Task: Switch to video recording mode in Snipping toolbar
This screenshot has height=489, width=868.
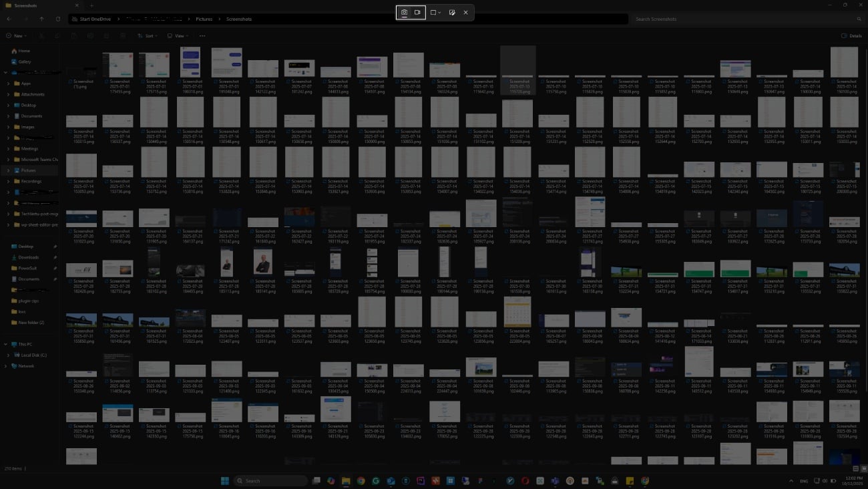Action: (x=418, y=13)
